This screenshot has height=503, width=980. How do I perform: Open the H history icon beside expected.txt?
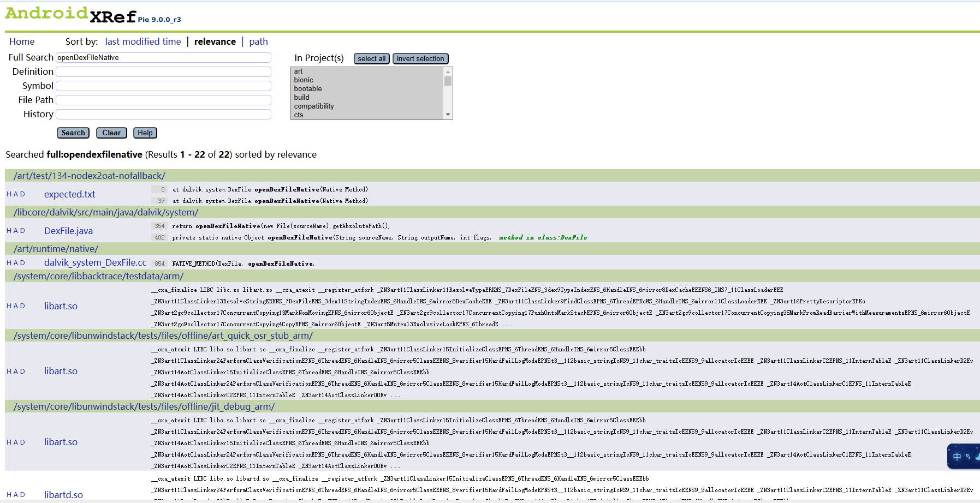pos(9,194)
